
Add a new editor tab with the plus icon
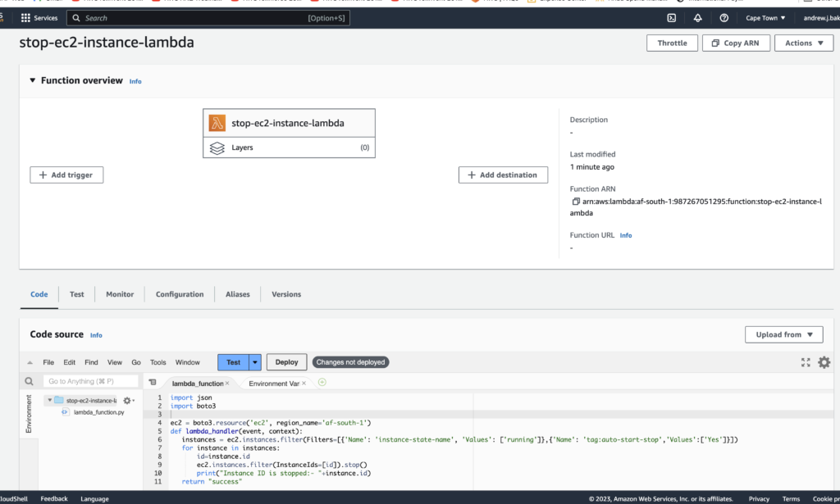(322, 382)
